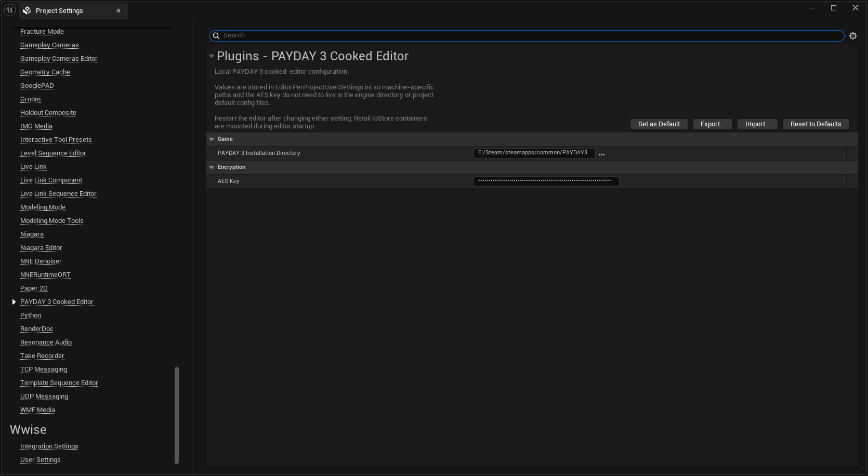Open Wwise User Settings
The height and width of the screenshot is (476, 868).
pyautogui.click(x=41, y=460)
